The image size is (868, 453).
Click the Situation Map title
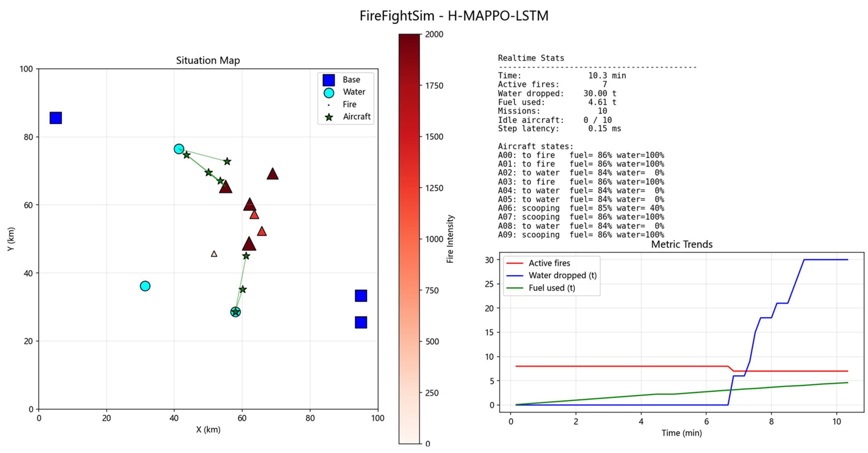click(x=208, y=61)
